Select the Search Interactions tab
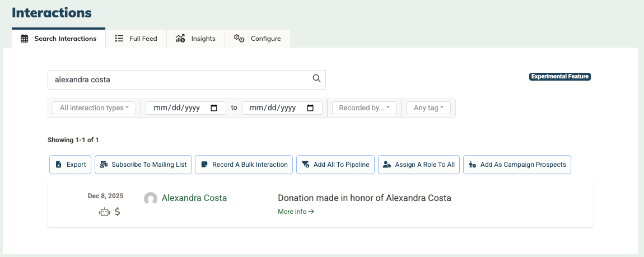This screenshot has height=257, width=644. [59, 39]
